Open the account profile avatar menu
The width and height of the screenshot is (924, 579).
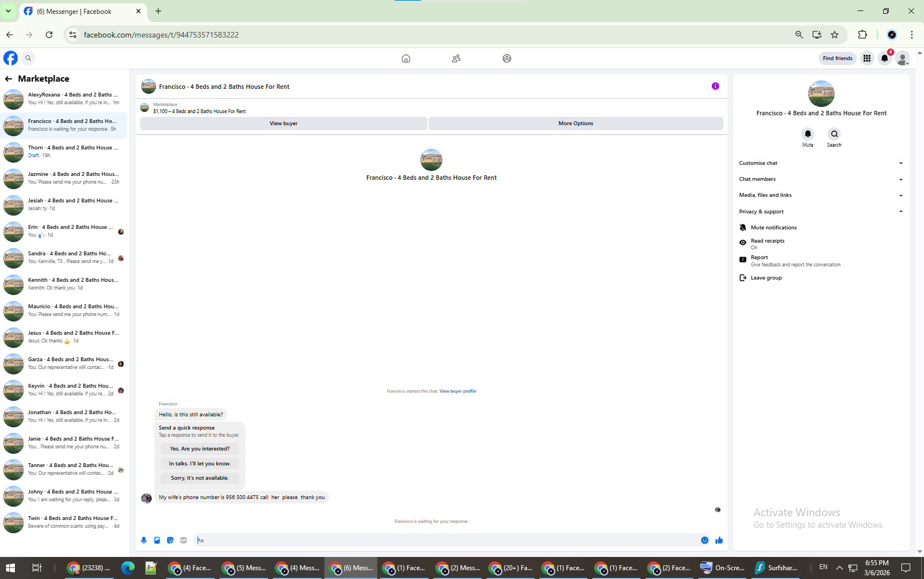tap(902, 58)
